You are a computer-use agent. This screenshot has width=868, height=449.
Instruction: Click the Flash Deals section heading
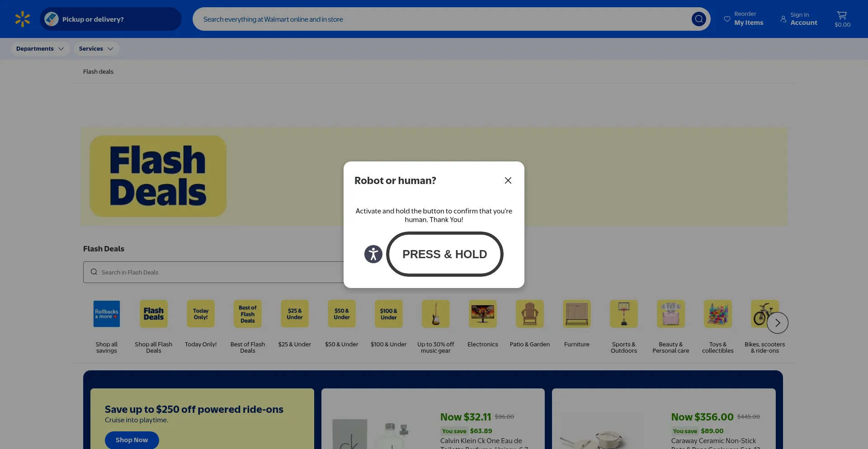104,249
